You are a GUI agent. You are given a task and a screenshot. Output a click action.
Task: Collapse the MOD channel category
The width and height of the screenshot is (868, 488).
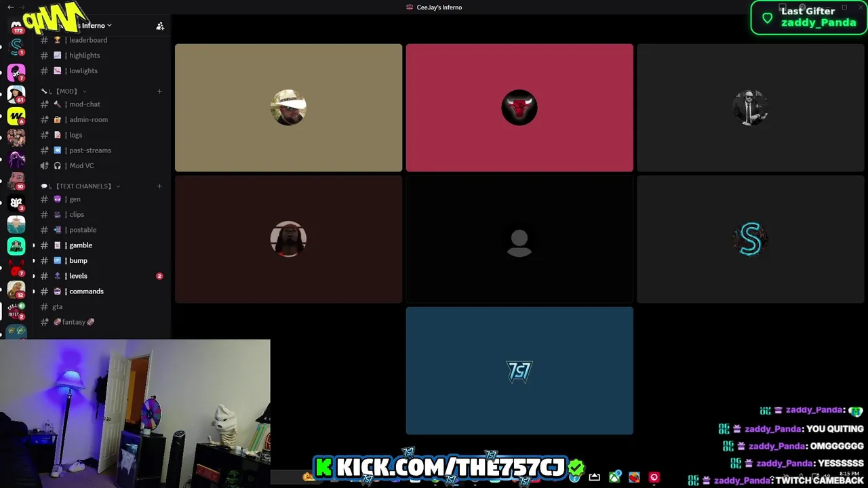(65, 91)
